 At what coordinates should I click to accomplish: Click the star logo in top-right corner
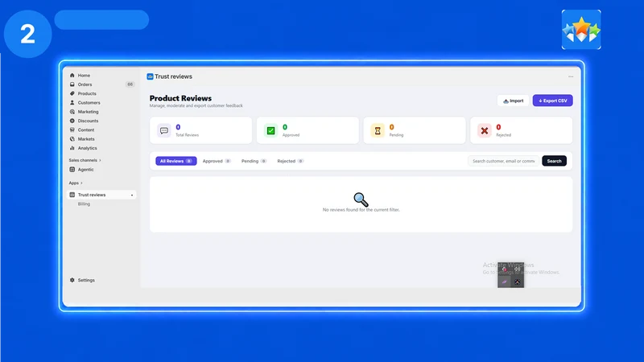(581, 30)
